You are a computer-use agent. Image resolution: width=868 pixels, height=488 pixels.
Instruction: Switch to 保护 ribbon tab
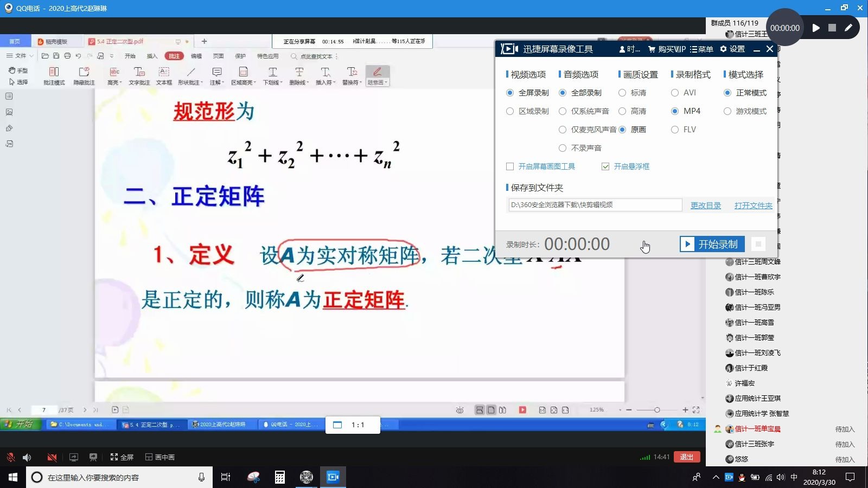pos(240,56)
